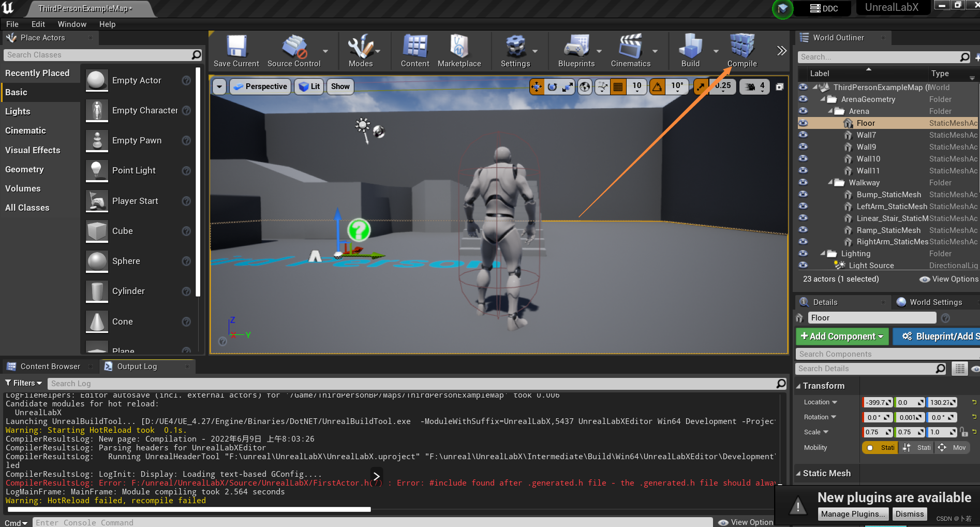Screen dimensions: 980x527
Task: Dismiss the new plugins notification
Action: click(910, 514)
